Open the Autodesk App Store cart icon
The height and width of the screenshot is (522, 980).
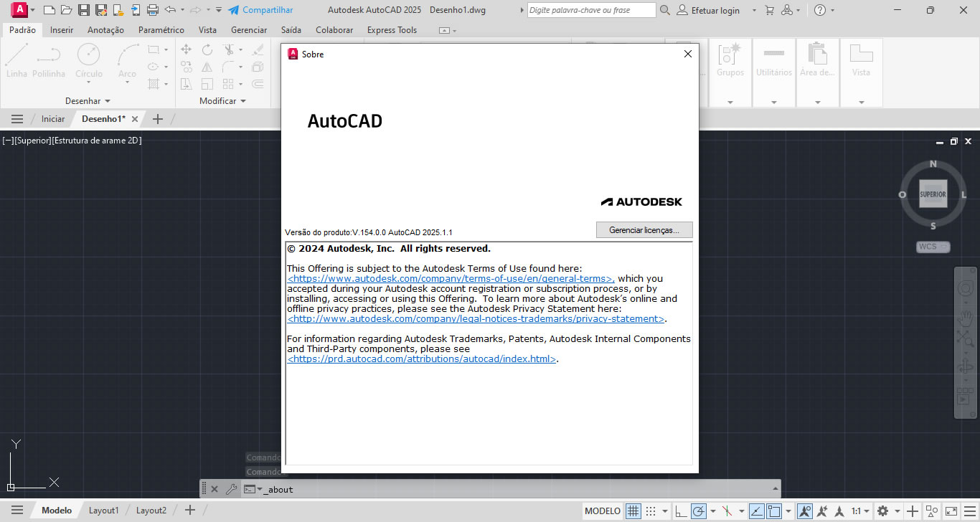(x=770, y=10)
